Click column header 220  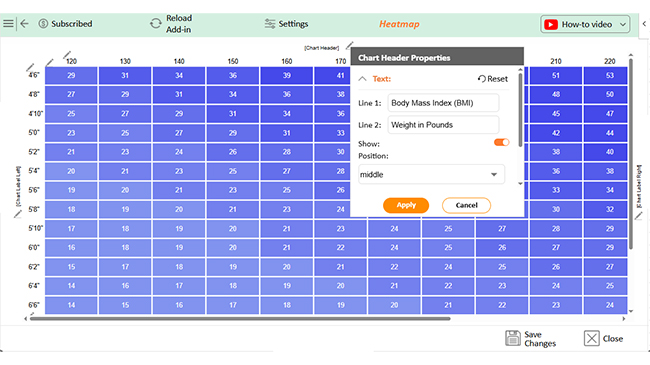[609, 61]
